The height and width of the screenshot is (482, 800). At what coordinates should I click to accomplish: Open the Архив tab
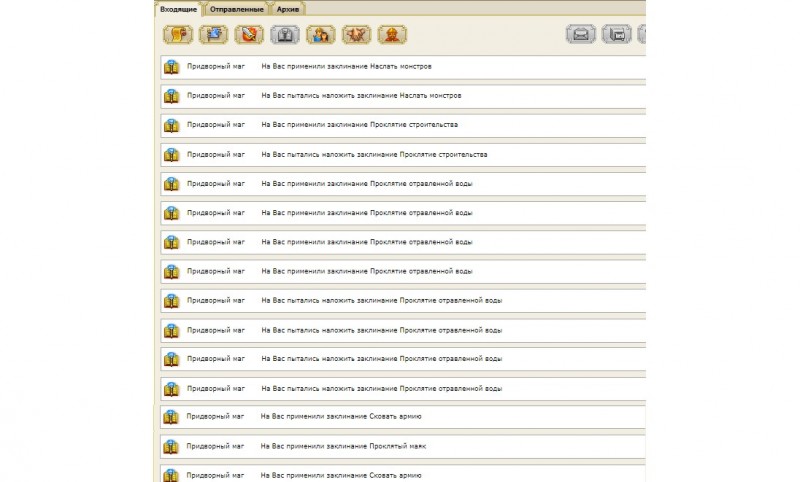pos(288,9)
